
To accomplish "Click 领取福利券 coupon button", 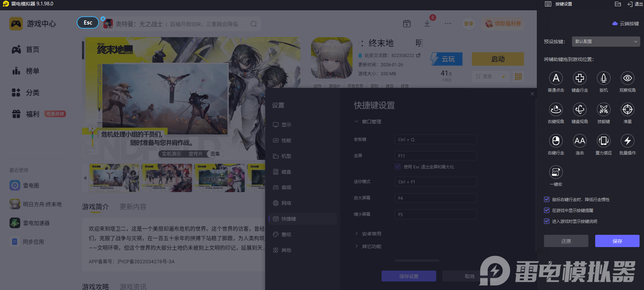I will point(503,24).
